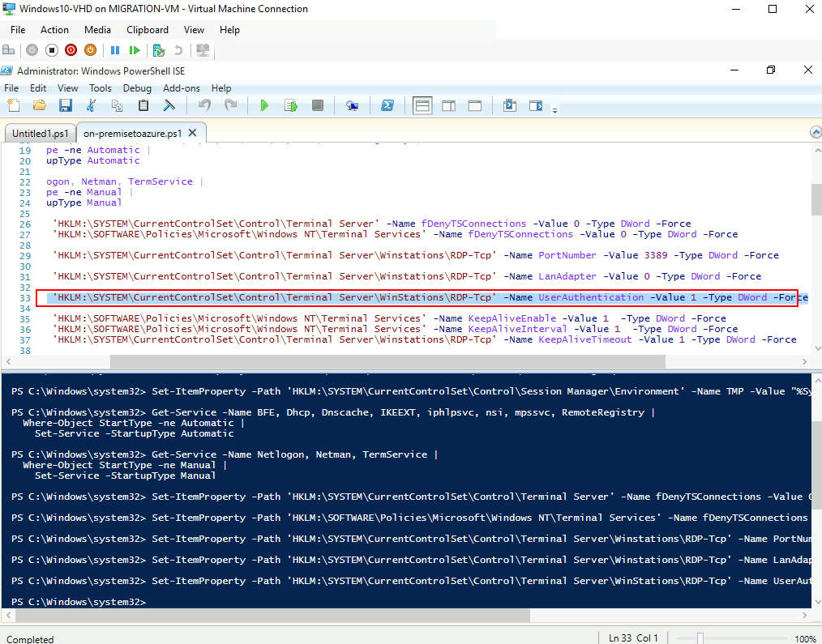The width and height of the screenshot is (822, 644).
Task: Reset the virtual machine
Action: click(x=135, y=50)
